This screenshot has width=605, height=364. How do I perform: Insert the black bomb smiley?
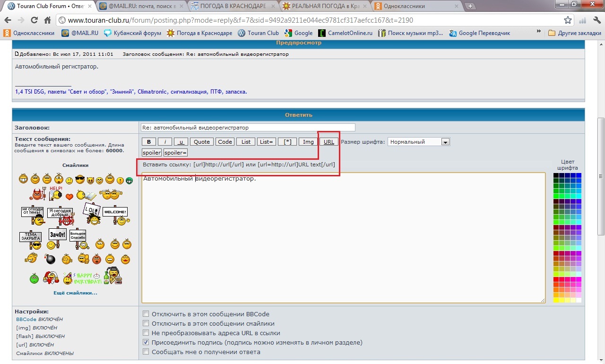click(x=50, y=259)
